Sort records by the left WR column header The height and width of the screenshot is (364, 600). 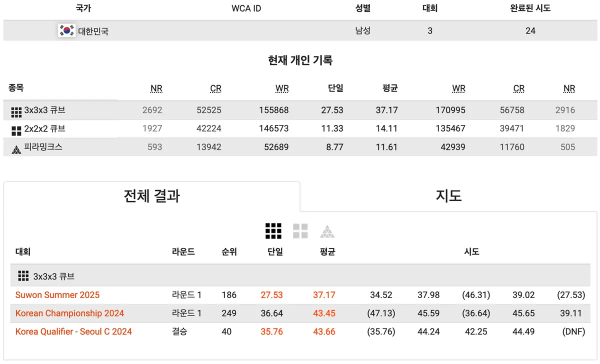(282, 88)
